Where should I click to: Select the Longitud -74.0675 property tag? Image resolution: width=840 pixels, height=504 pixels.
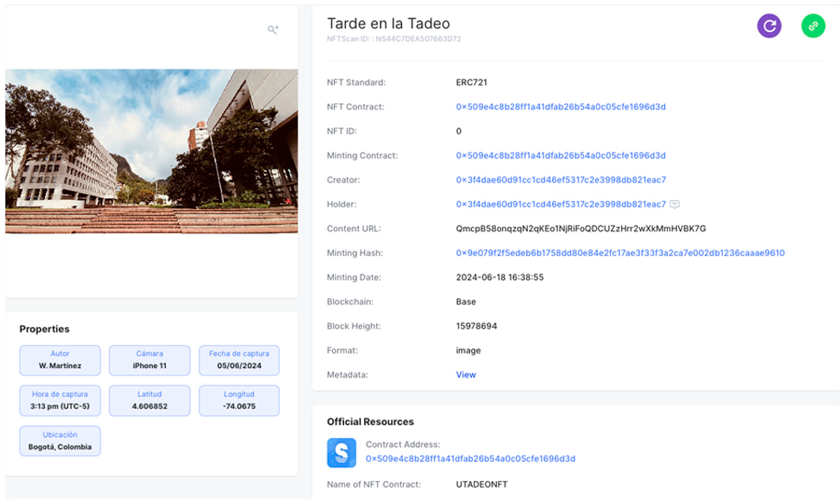[x=239, y=400]
